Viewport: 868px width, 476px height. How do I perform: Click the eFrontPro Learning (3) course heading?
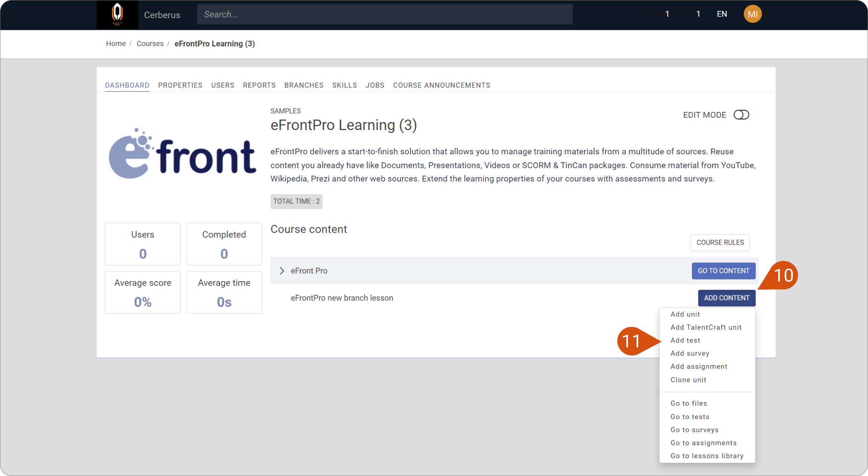click(x=344, y=125)
